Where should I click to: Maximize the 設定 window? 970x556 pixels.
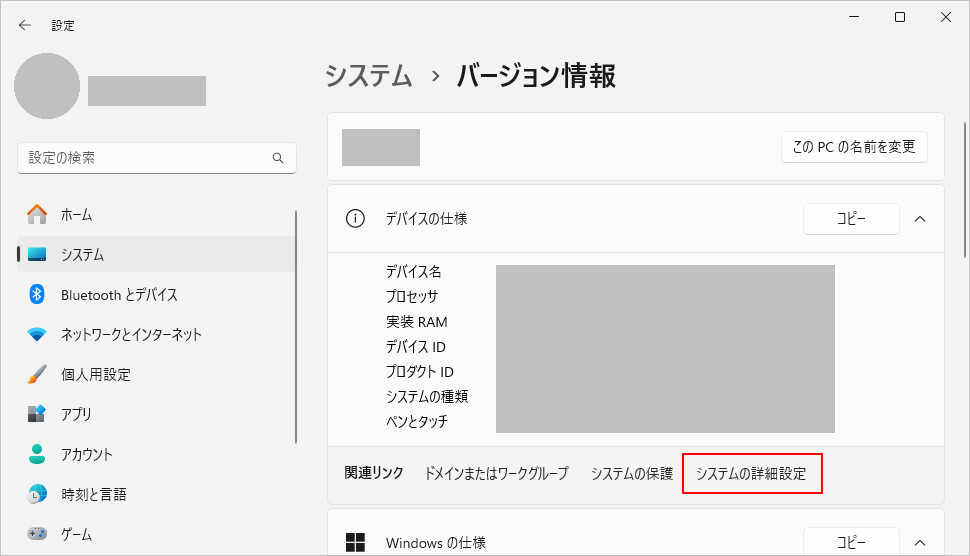pos(900,17)
